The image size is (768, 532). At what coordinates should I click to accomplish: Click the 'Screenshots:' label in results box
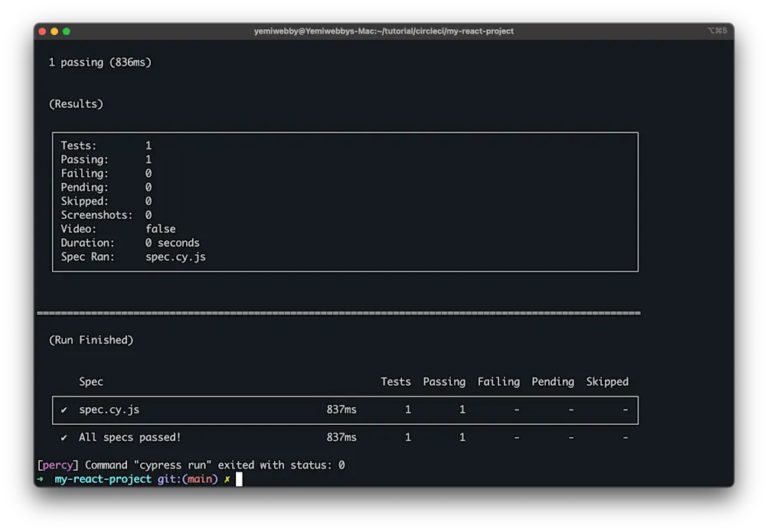coord(96,215)
